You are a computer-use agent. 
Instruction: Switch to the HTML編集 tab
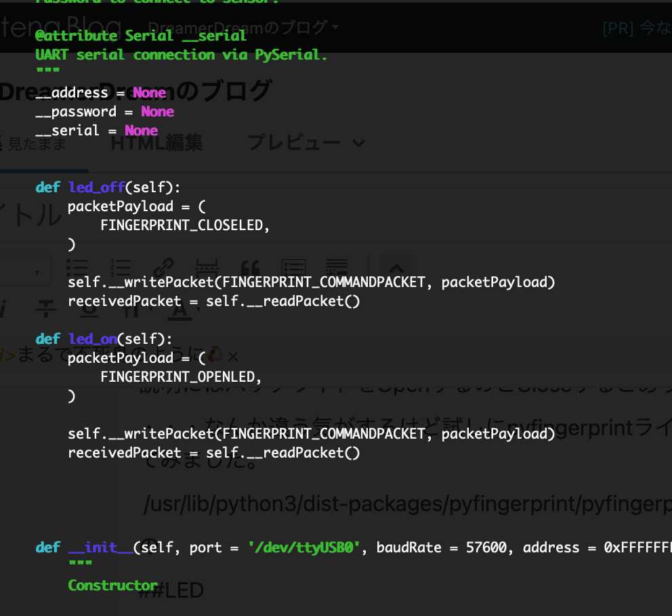pyautogui.click(x=156, y=143)
